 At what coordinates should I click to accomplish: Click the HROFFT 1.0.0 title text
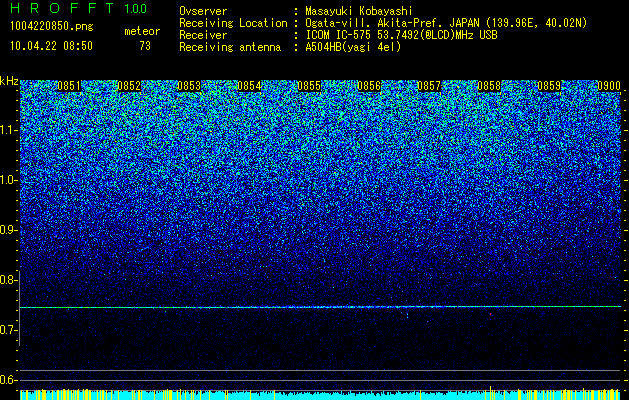coord(79,8)
